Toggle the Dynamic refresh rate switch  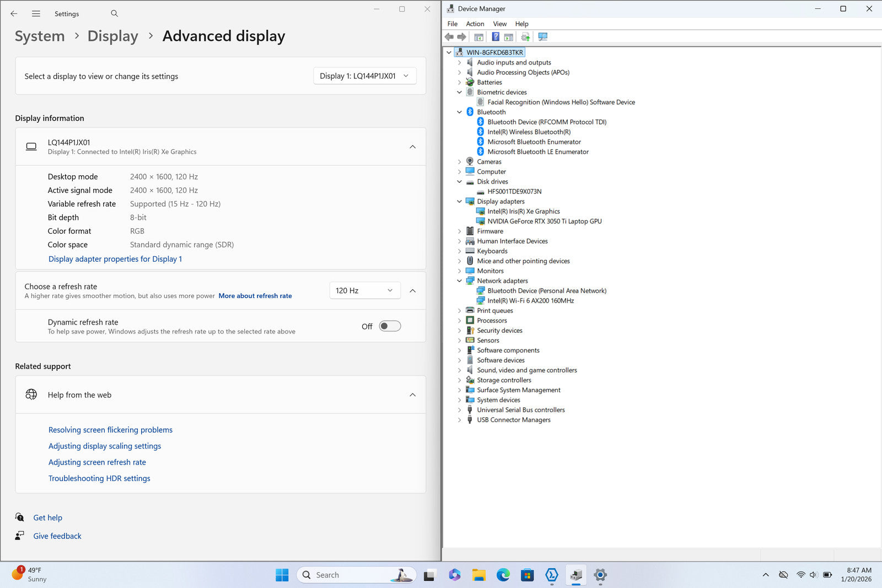pos(390,326)
